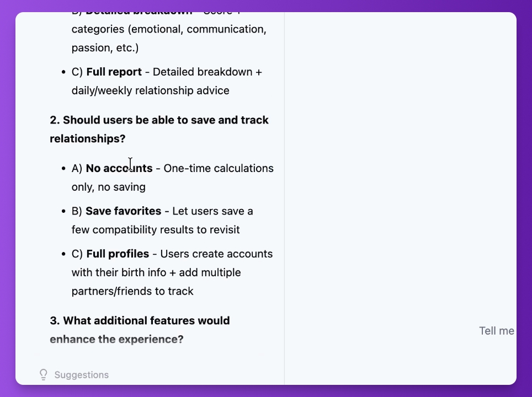
Task: Click the "enhance the experience?" heading line
Action: click(116, 339)
